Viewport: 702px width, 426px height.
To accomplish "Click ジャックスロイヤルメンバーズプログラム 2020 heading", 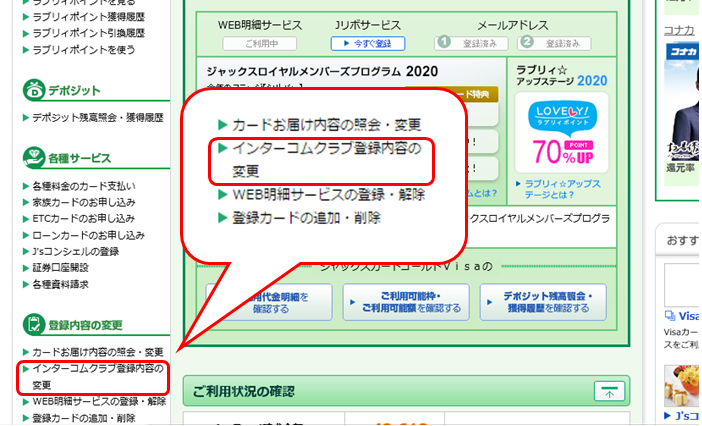I will (322, 72).
